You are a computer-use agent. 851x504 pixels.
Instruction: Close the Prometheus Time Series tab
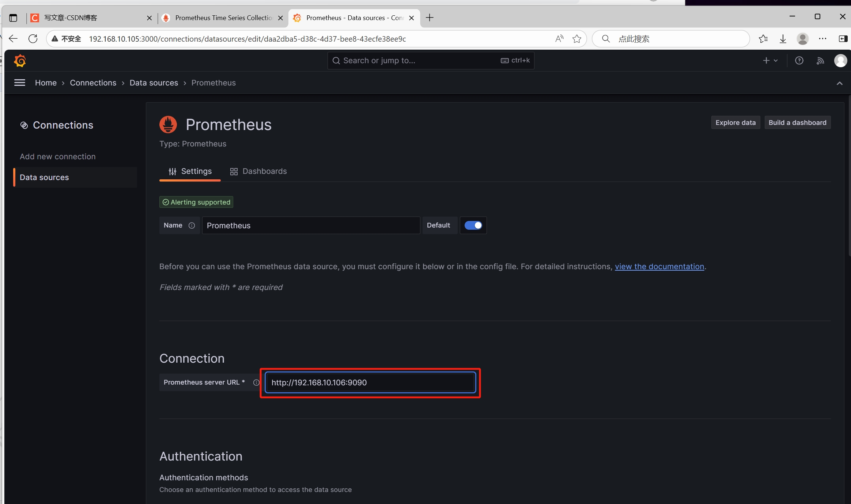[280, 18]
